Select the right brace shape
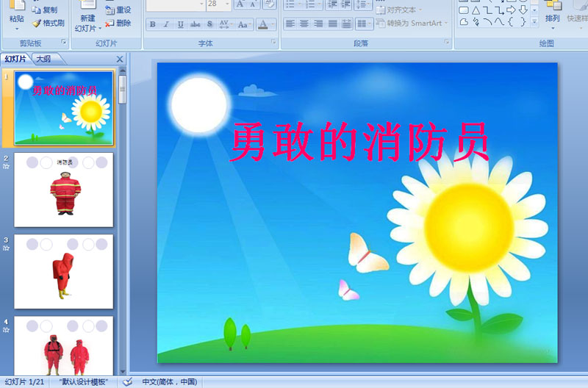 pyautogui.click(x=523, y=22)
